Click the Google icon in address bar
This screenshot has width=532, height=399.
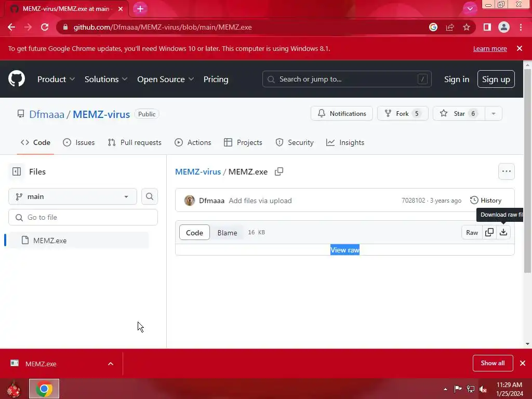click(x=433, y=27)
